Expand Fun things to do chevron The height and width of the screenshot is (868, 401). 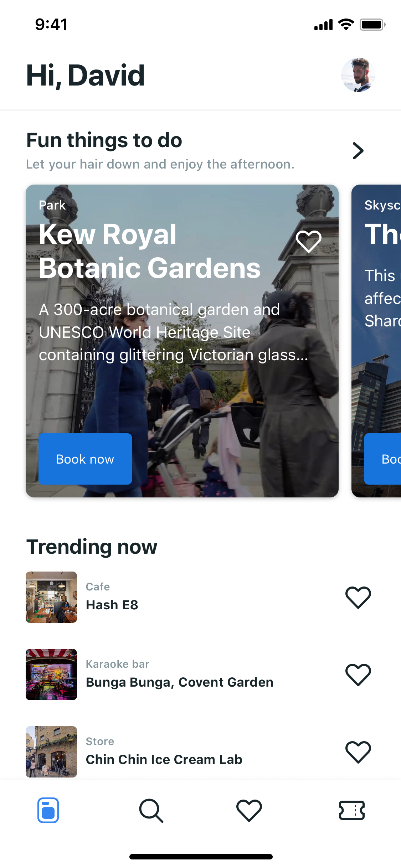[358, 151]
